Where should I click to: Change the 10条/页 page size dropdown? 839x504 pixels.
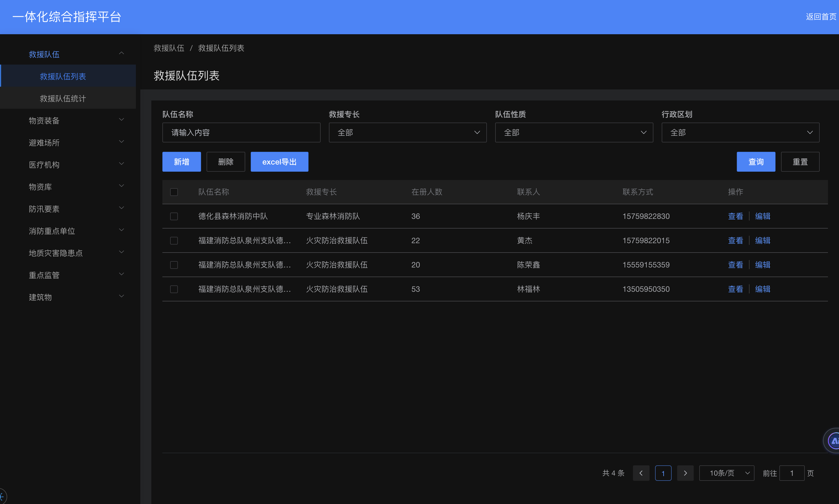727,473
